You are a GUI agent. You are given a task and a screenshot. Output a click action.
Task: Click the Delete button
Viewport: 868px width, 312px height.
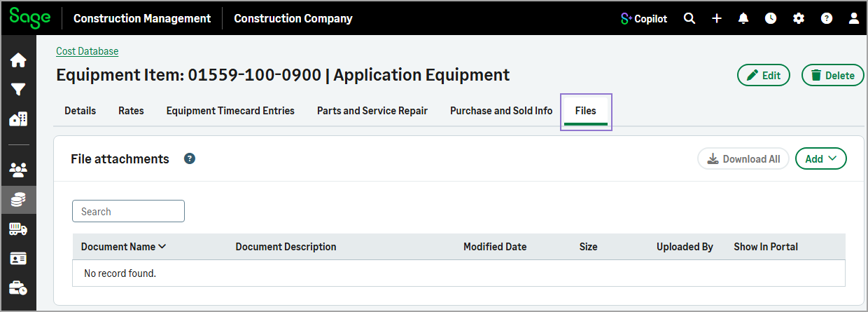click(x=832, y=75)
